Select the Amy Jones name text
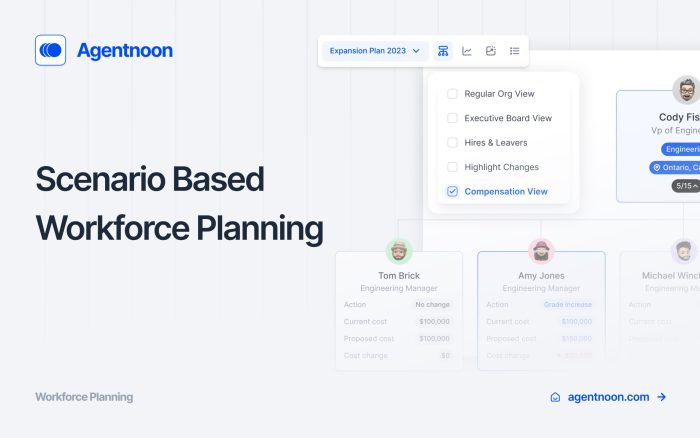This screenshot has height=438, width=700. pos(541,275)
